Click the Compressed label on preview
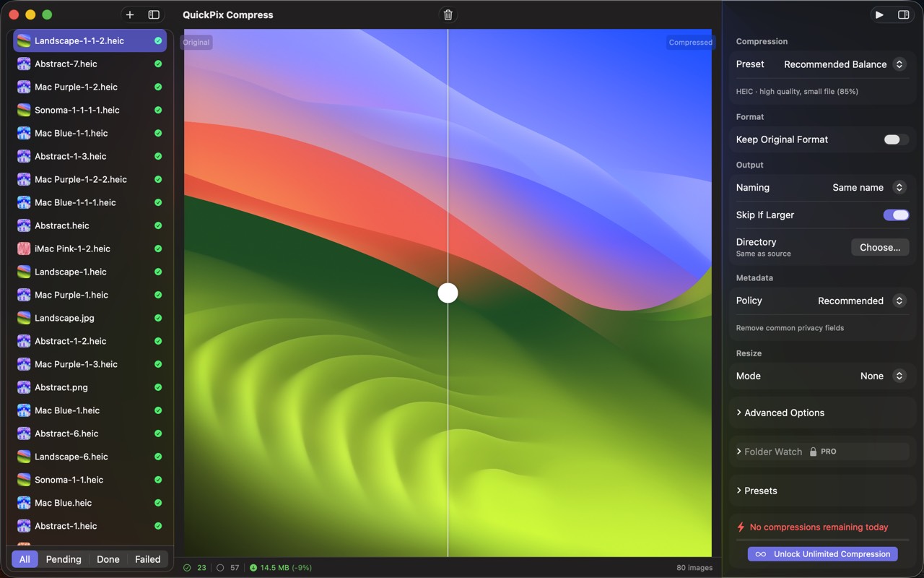The height and width of the screenshot is (578, 924). tap(690, 43)
